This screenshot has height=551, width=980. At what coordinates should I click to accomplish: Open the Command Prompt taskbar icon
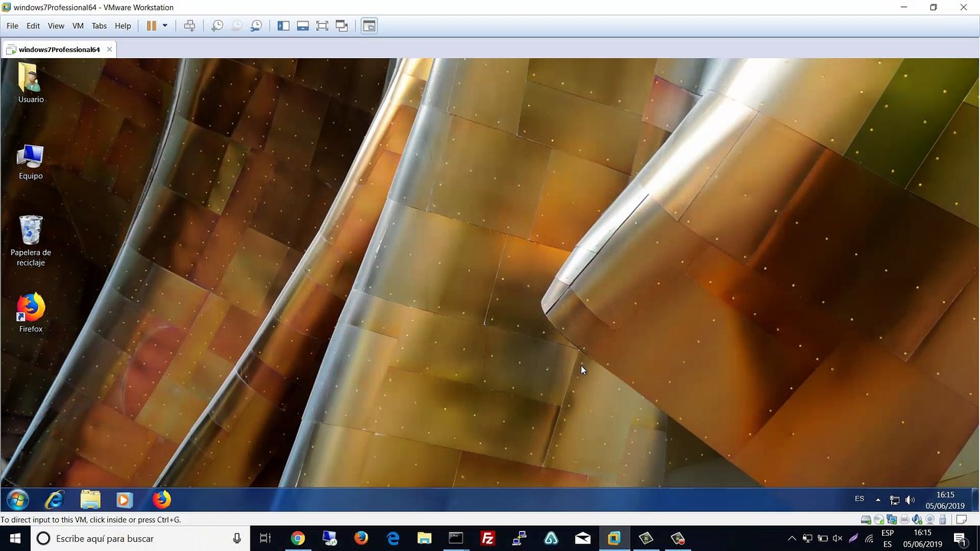point(456,539)
